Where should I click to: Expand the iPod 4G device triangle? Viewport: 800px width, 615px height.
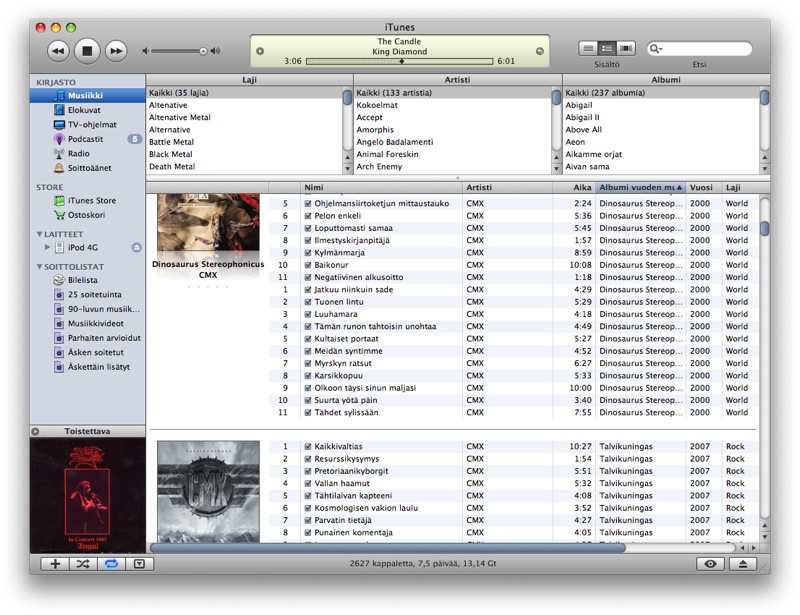coord(47,247)
